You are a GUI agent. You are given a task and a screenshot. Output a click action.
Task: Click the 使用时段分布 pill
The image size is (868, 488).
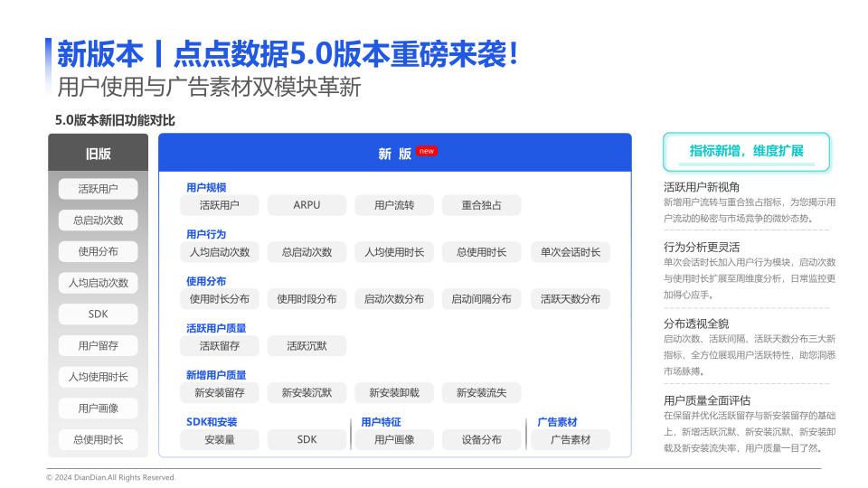(x=307, y=299)
